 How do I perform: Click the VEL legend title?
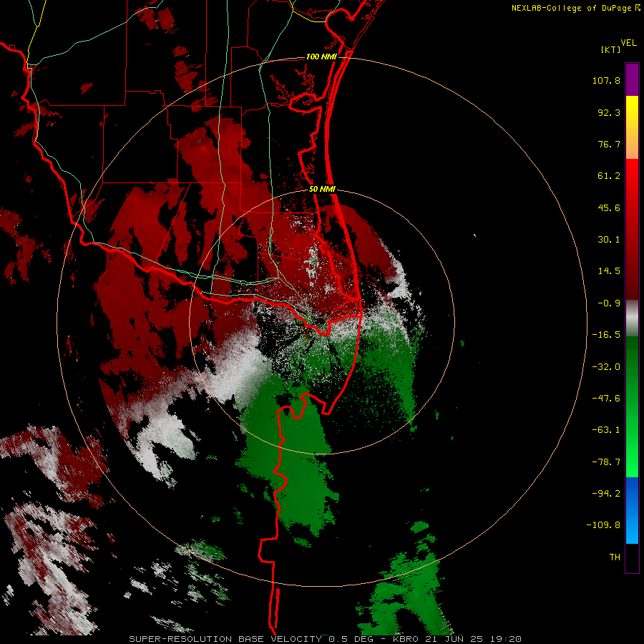[x=629, y=43]
